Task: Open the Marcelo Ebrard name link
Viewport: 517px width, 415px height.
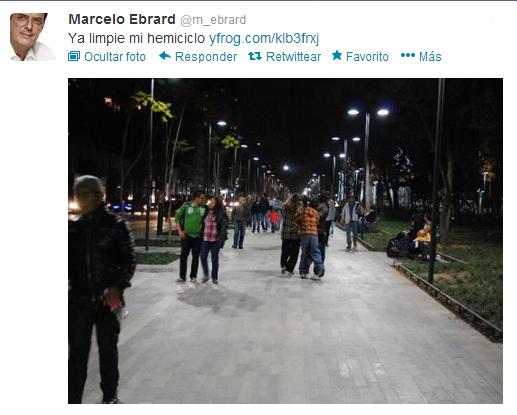Action: 122,19
